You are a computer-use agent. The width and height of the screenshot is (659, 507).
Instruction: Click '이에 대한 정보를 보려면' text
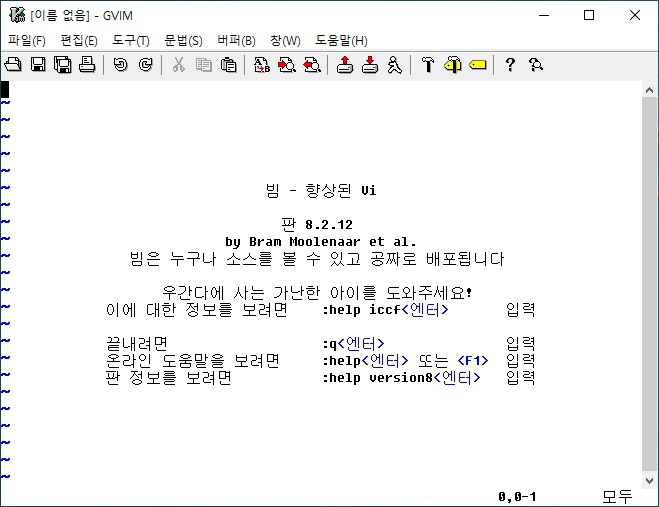(x=197, y=310)
